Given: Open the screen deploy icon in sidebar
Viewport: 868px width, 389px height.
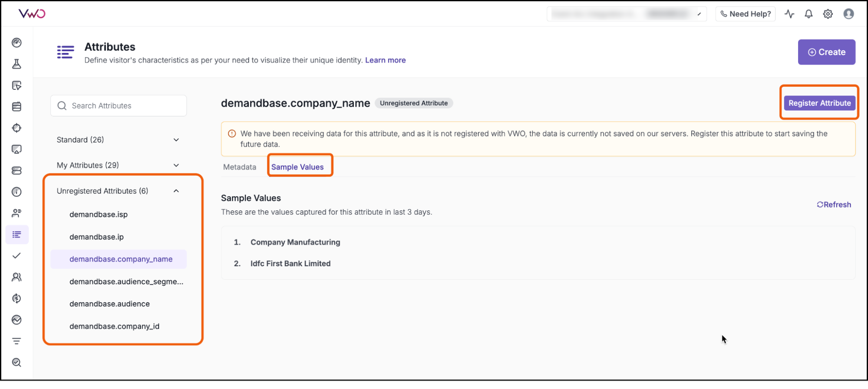Looking at the screenshot, I should 17,149.
